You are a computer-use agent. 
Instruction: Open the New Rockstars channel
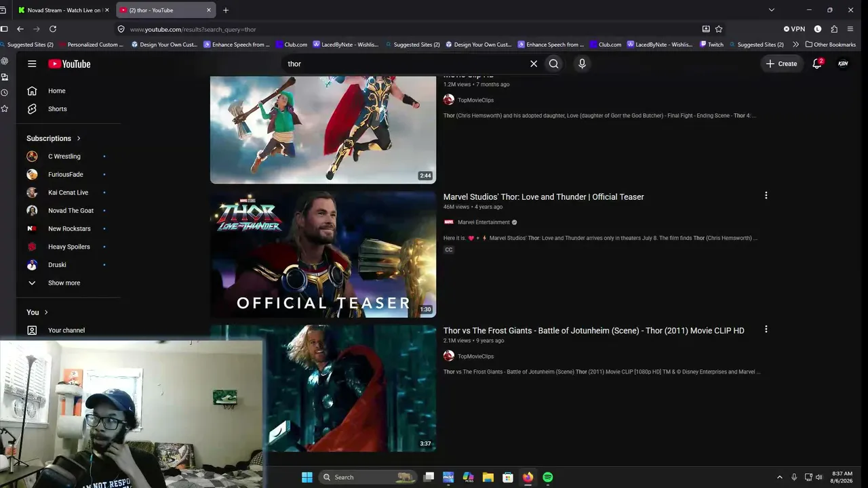[68, 229]
